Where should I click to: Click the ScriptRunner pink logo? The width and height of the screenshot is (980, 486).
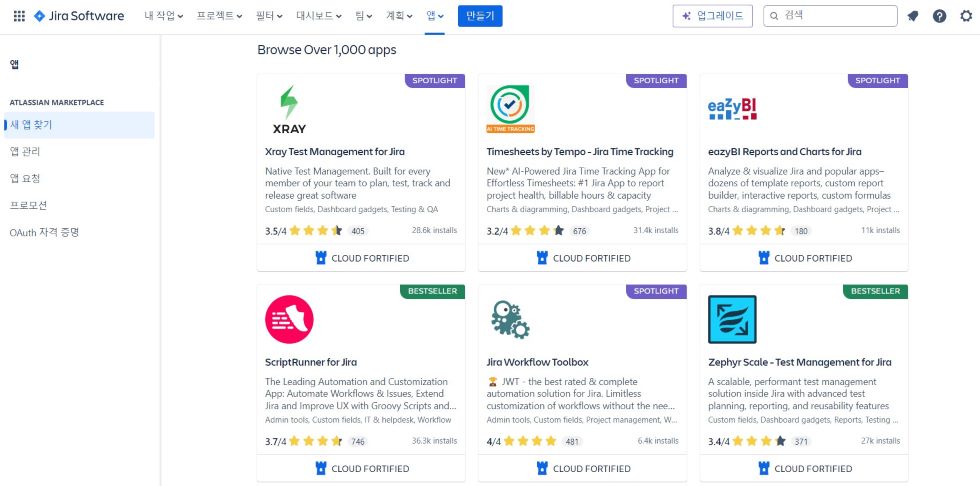pos(289,319)
